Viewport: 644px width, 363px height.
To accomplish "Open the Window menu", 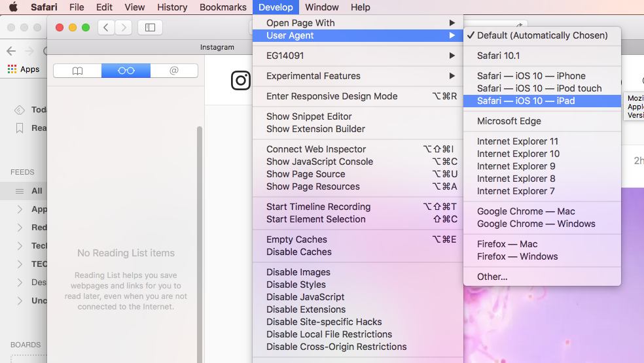I will [x=321, y=7].
